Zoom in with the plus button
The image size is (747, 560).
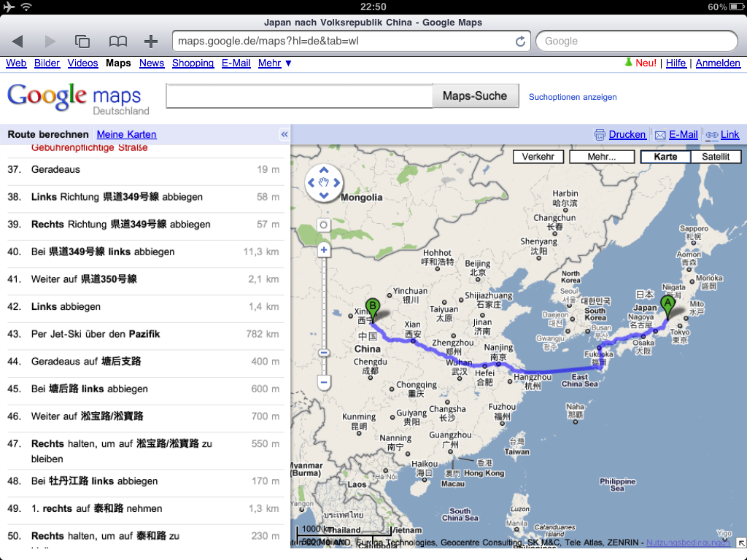point(324,250)
